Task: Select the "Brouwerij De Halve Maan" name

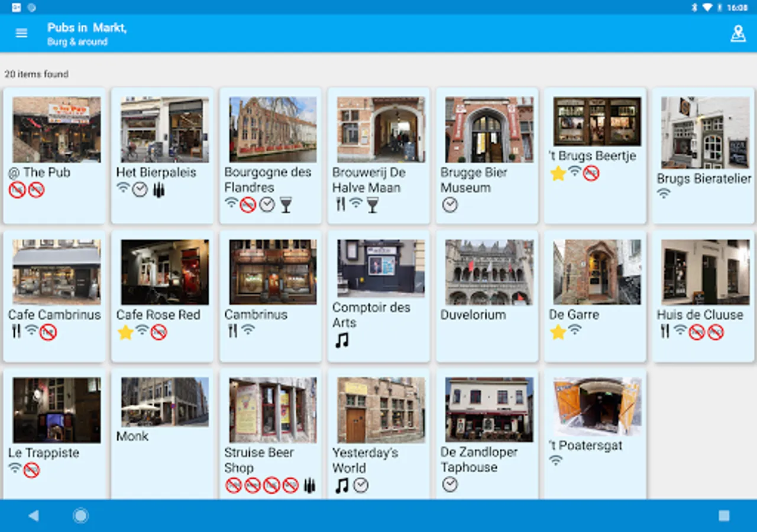Action: tap(369, 180)
